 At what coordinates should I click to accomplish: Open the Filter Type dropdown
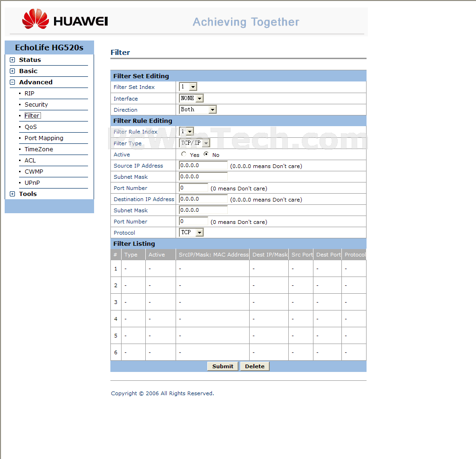pyautogui.click(x=195, y=143)
